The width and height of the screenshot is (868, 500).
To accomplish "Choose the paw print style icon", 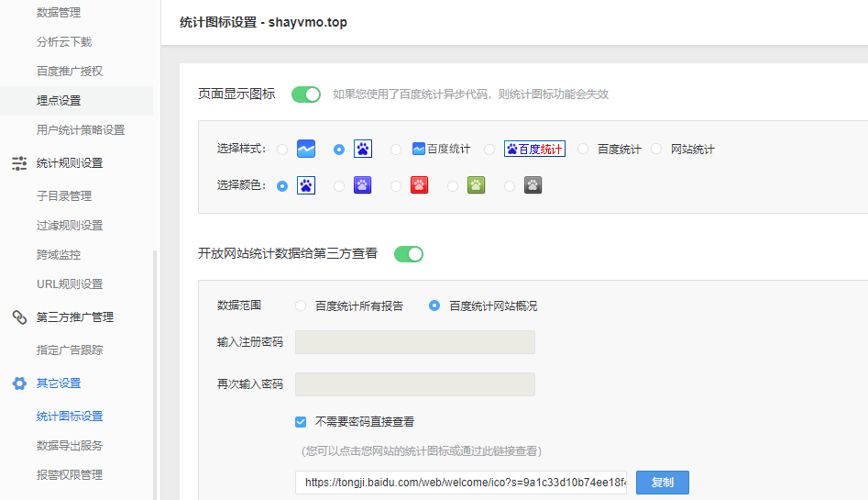I will (x=362, y=149).
